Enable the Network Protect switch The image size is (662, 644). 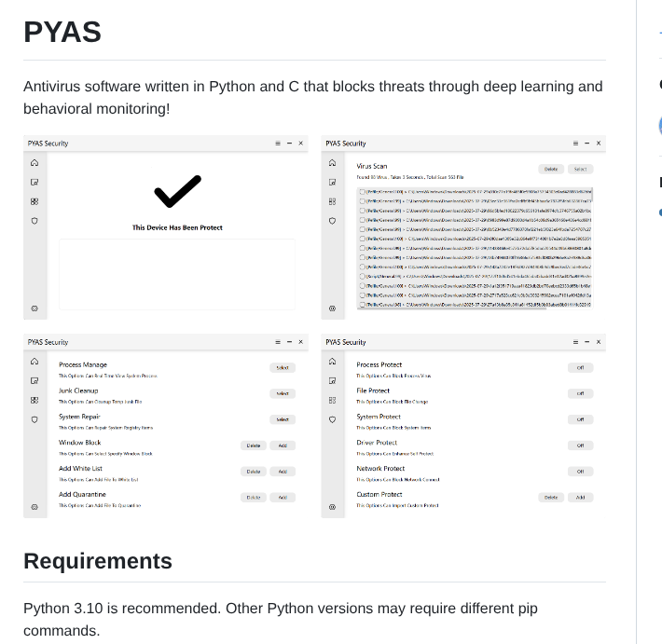point(580,472)
